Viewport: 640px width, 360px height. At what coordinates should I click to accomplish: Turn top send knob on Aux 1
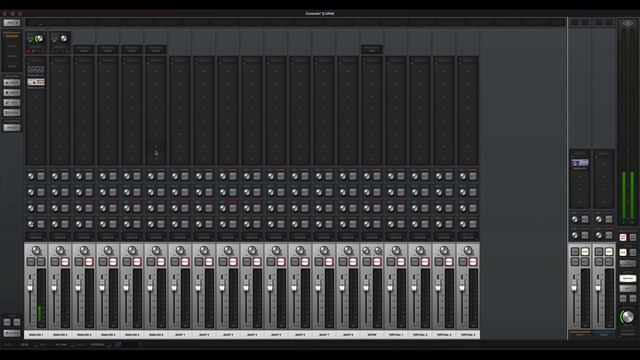click(x=575, y=220)
